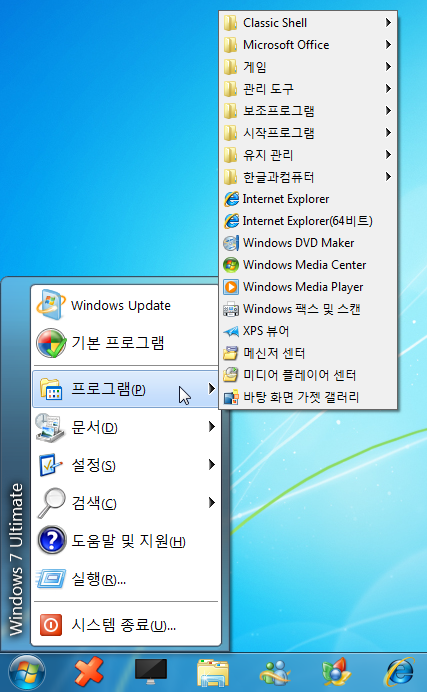427x692 pixels.
Task: Select the Internet Explorer(64비트) text
Action: point(307,221)
